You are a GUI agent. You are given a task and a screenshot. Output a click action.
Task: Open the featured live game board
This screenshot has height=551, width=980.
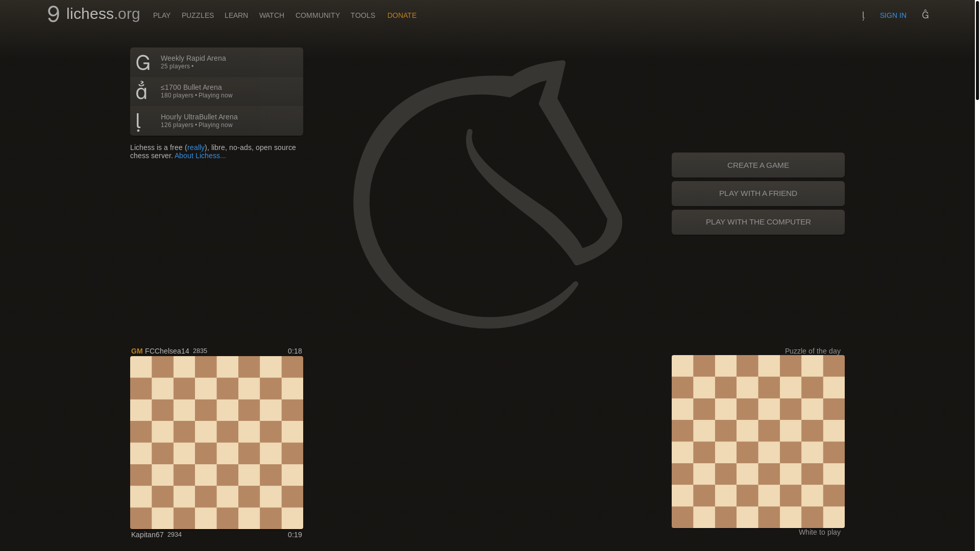click(216, 442)
